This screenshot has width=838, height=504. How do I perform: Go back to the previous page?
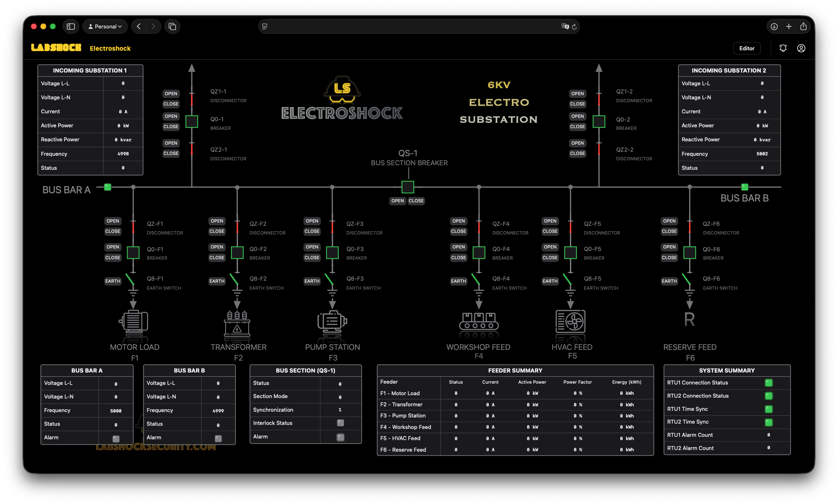click(x=139, y=26)
